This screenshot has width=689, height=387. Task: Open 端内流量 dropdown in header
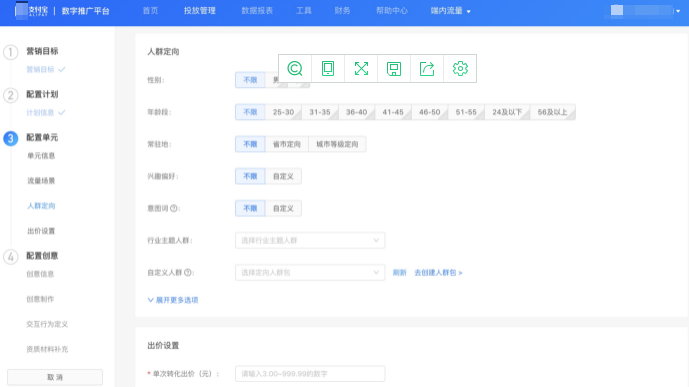tap(450, 11)
